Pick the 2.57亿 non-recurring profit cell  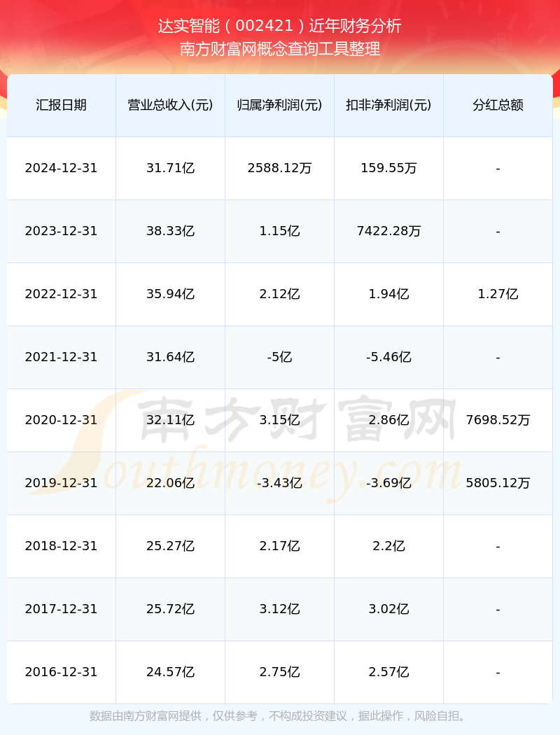point(389,672)
